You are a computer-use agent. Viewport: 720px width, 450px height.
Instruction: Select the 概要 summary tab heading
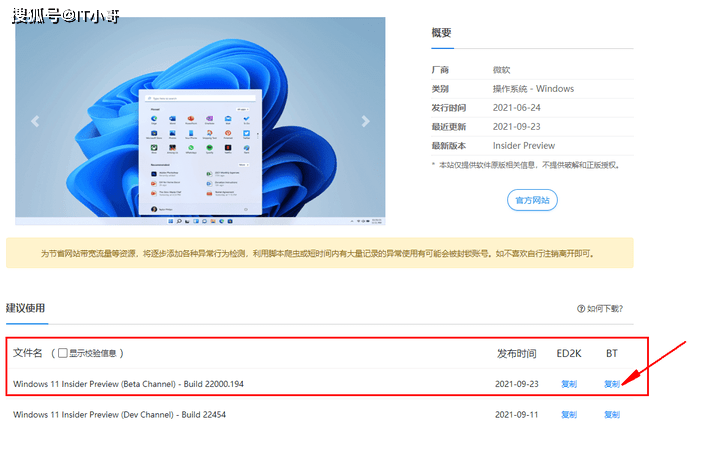(441, 33)
